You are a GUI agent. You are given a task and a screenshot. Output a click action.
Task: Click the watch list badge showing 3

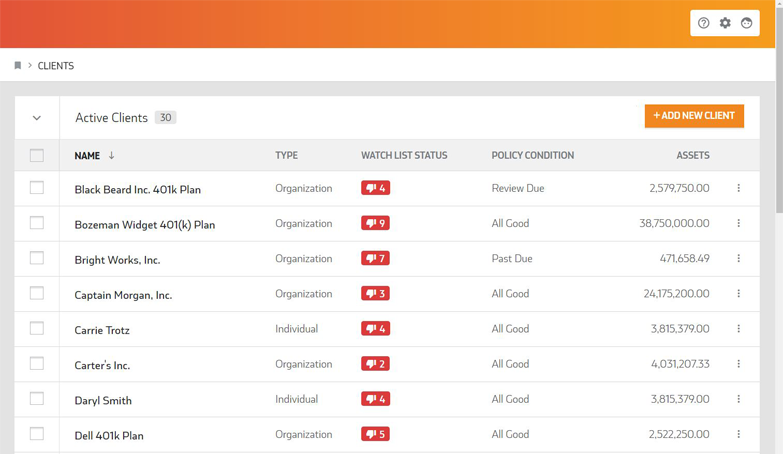click(x=376, y=294)
